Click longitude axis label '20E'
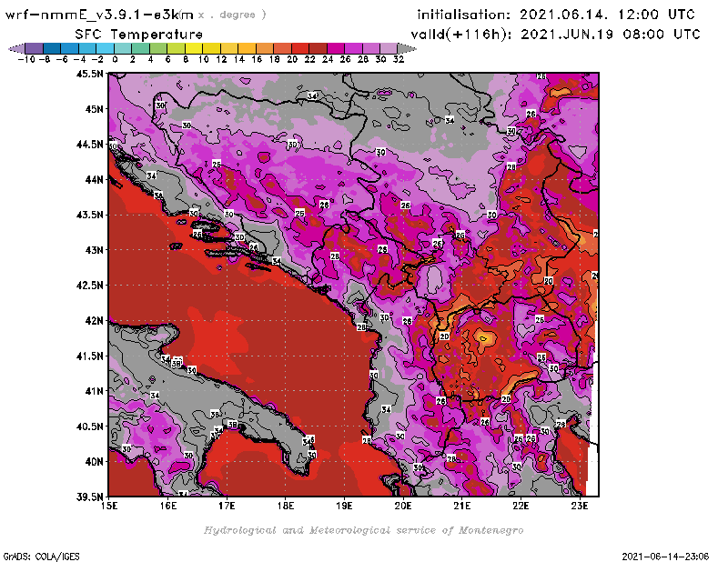The height and width of the screenshot is (562, 728). coord(403,506)
